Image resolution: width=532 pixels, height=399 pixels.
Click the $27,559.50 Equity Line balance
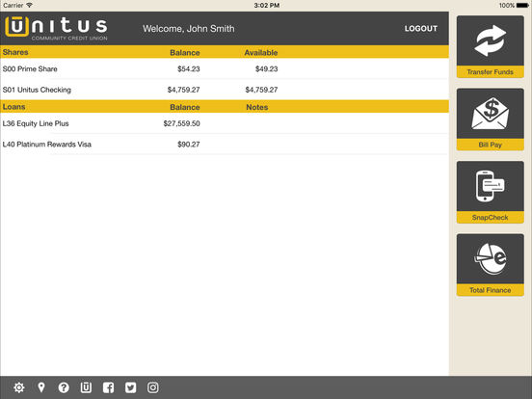[181, 123]
